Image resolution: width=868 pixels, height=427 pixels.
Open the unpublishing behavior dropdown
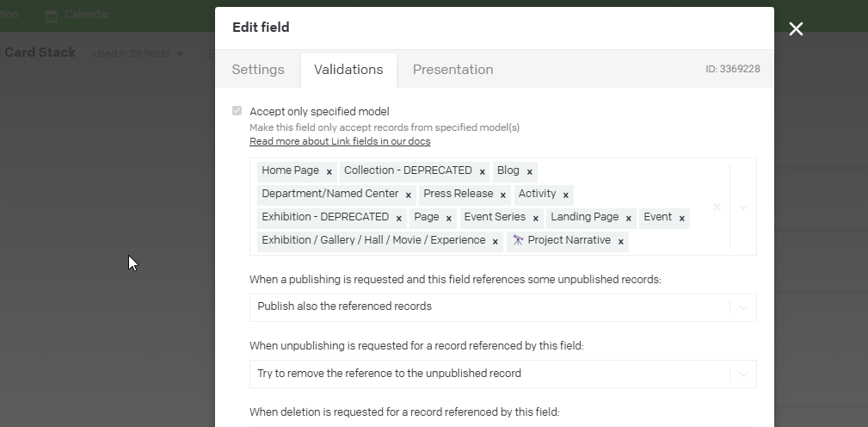pos(743,374)
